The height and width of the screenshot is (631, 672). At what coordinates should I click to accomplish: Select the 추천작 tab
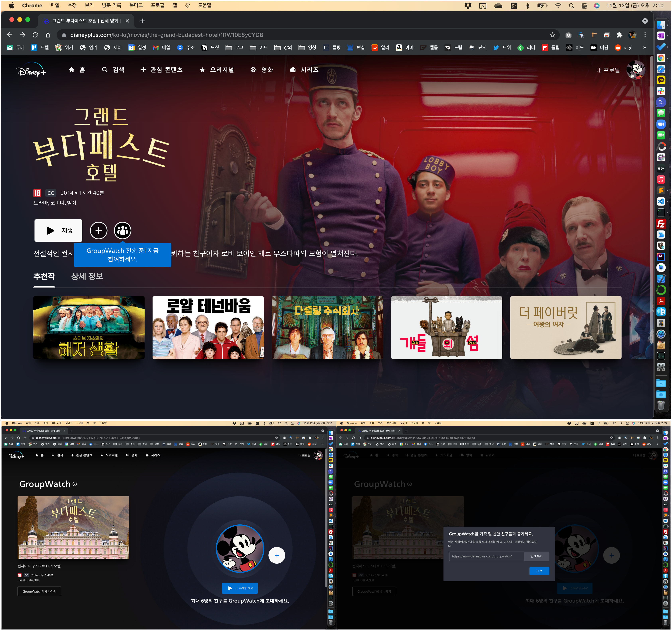[x=44, y=277]
